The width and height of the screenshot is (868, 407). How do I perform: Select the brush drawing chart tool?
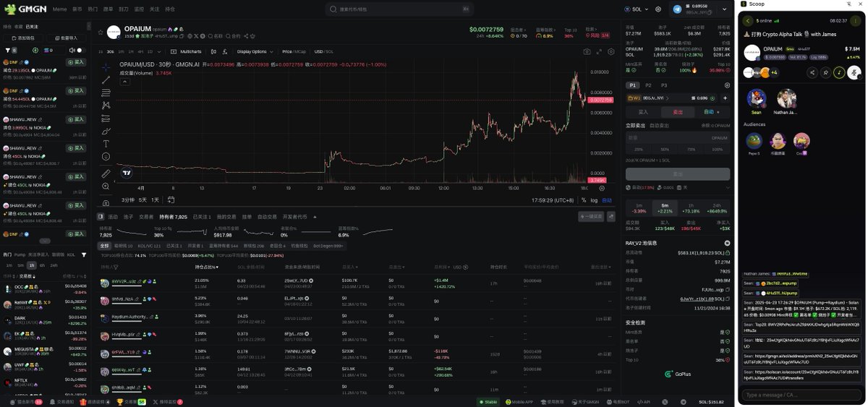[106, 131]
